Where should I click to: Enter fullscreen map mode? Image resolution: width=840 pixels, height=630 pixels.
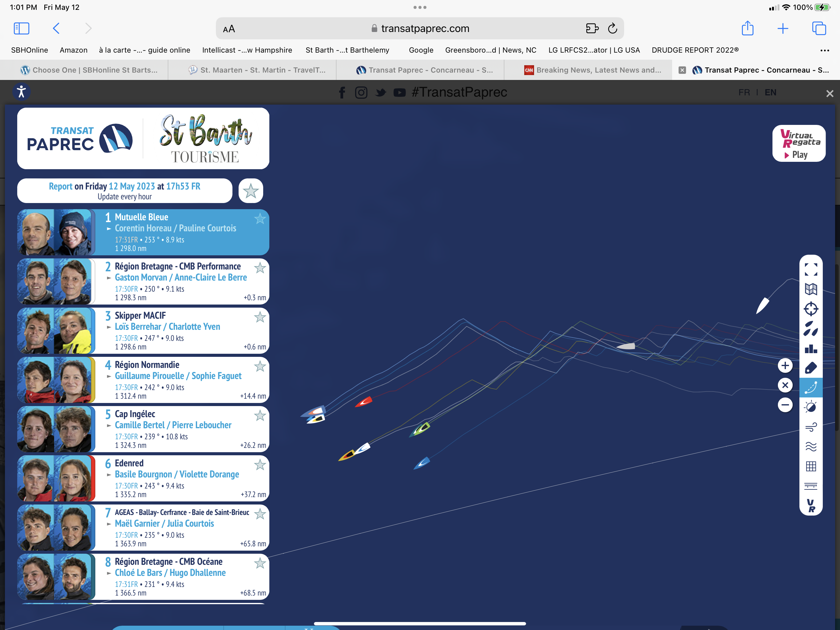tap(811, 269)
